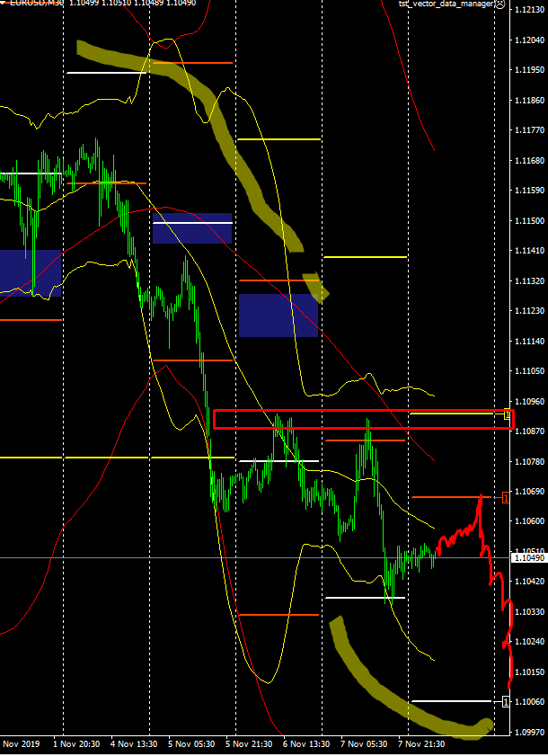548x756 pixels.
Task: Select the red outlined rectangle's top edge
Action: click(359, 410)
